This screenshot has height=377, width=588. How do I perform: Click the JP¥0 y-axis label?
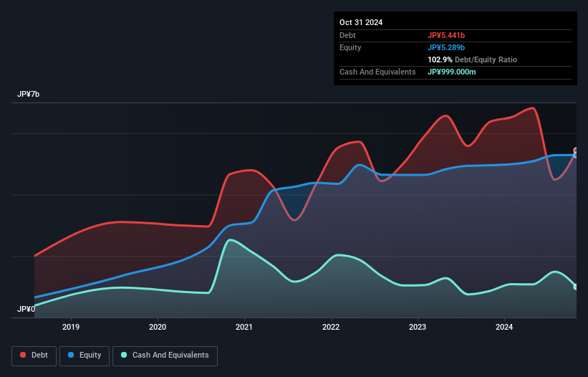tap(26, 309)
